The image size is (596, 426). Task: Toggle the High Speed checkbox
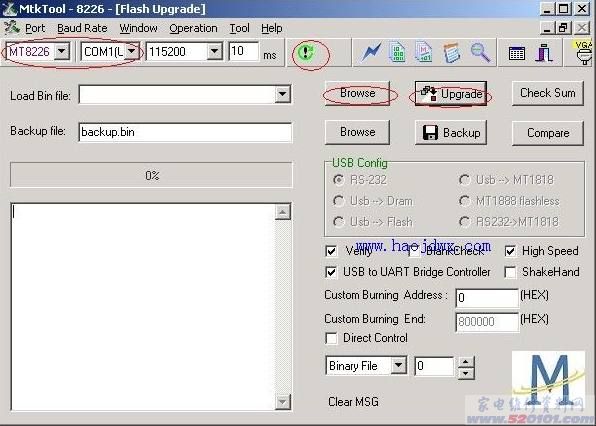click(510, 251)
